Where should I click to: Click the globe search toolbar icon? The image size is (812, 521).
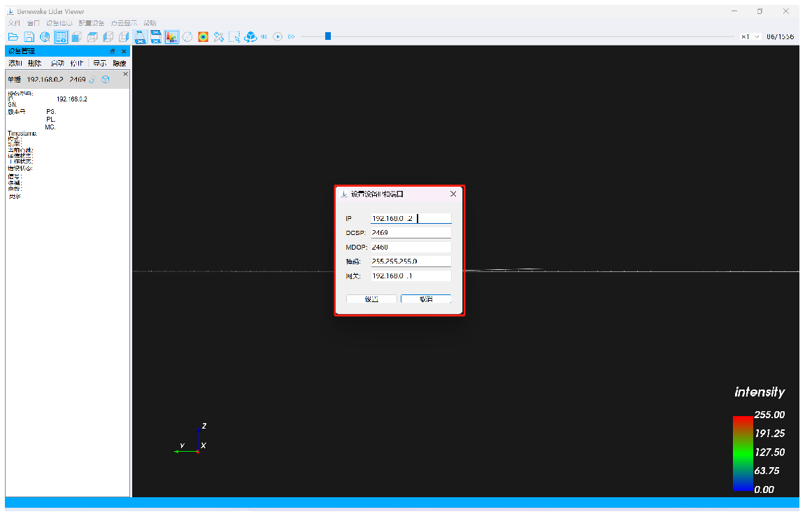point(45,37)
